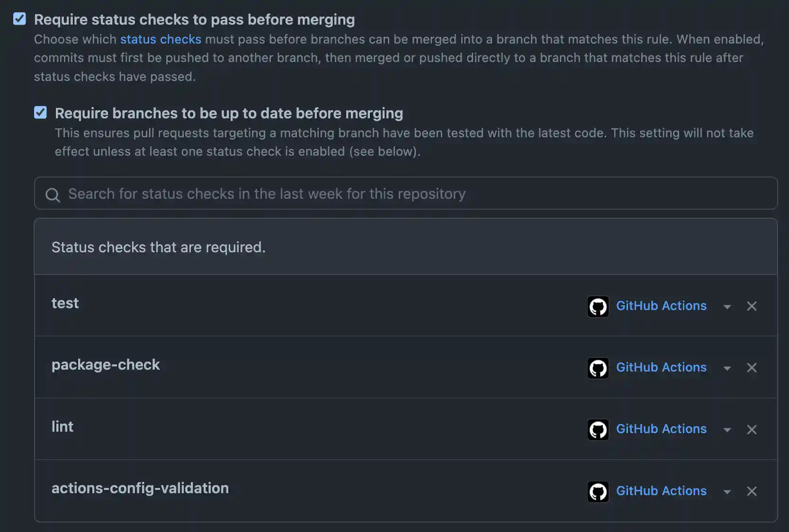Image resolution: width=789 pixels, height=532 pixels.
Task: Expand the dropdown on the package-check row
Action: (727, 368)
